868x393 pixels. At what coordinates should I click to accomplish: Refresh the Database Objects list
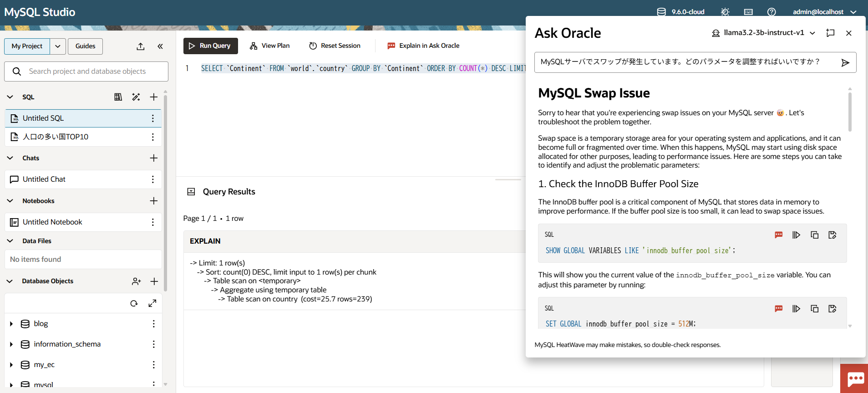pos(134,303)
